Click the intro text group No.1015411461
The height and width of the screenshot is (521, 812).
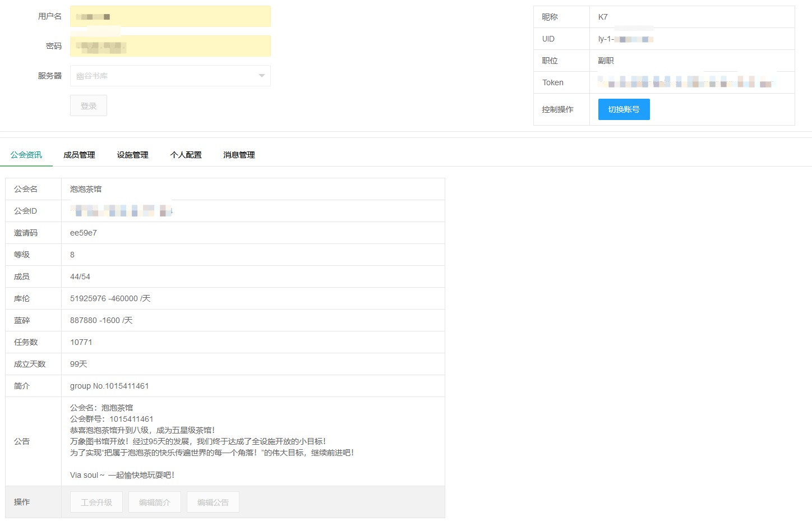click(x=109, y=386)
